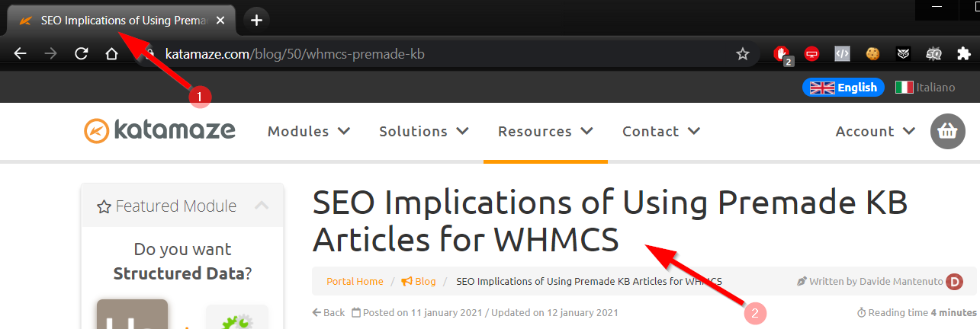Expand the Modules menu
The image size is (980, 329).
point(309,131)
